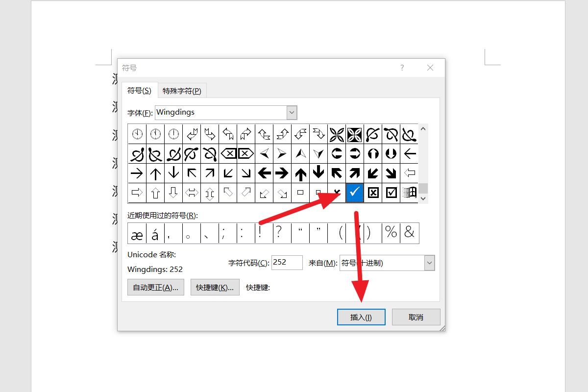Select the check mark symbol in Wingdings grid
Viewport: 588px width, 392px height.
(x=355, y=193)
